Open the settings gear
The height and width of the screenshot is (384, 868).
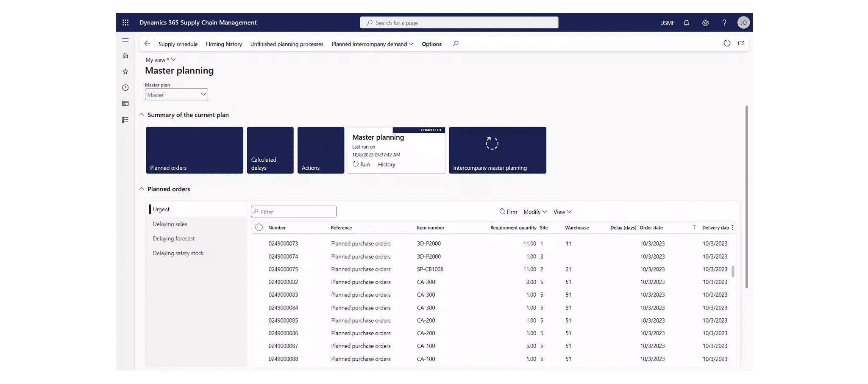point(705,23)
